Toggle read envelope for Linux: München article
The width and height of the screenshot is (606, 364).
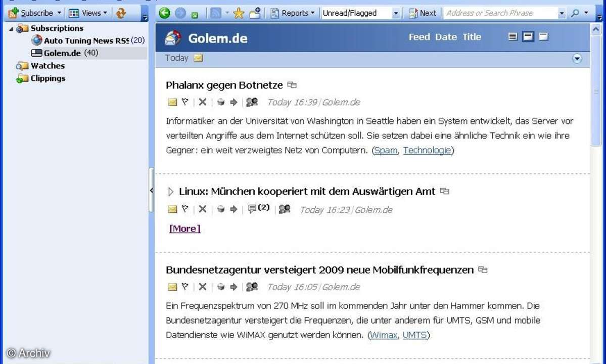172,209
